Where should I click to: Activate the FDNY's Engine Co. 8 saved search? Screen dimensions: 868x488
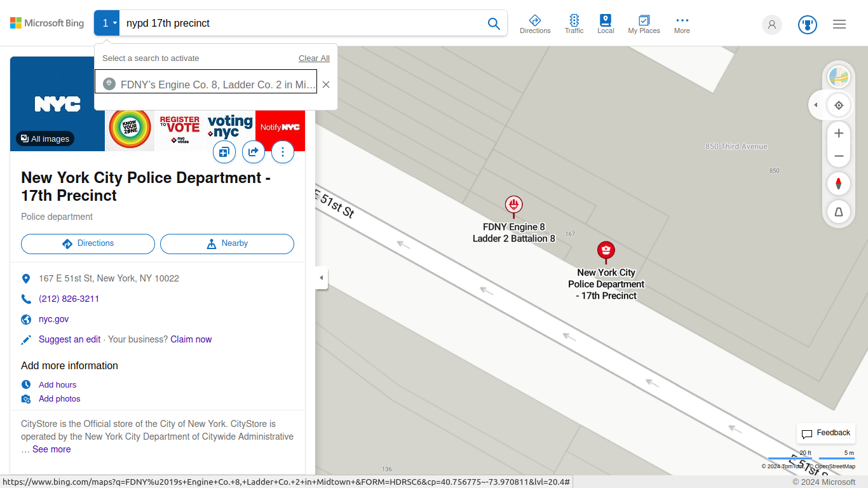206,81
